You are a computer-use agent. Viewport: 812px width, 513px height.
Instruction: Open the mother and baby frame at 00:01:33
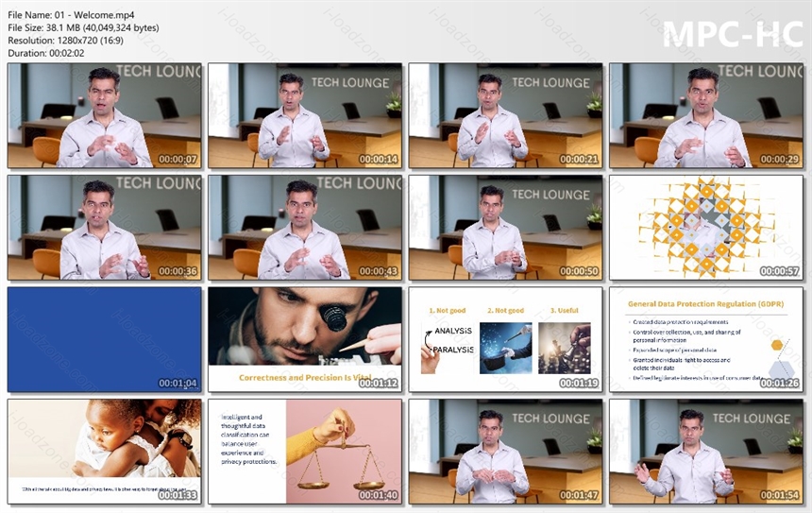[105, 452]
